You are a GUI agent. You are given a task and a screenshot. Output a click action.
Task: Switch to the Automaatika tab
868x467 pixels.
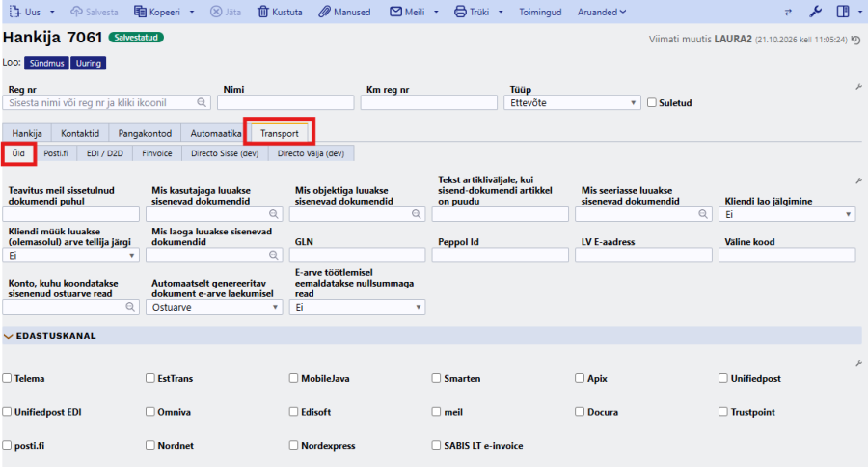[x=215, y=133]
